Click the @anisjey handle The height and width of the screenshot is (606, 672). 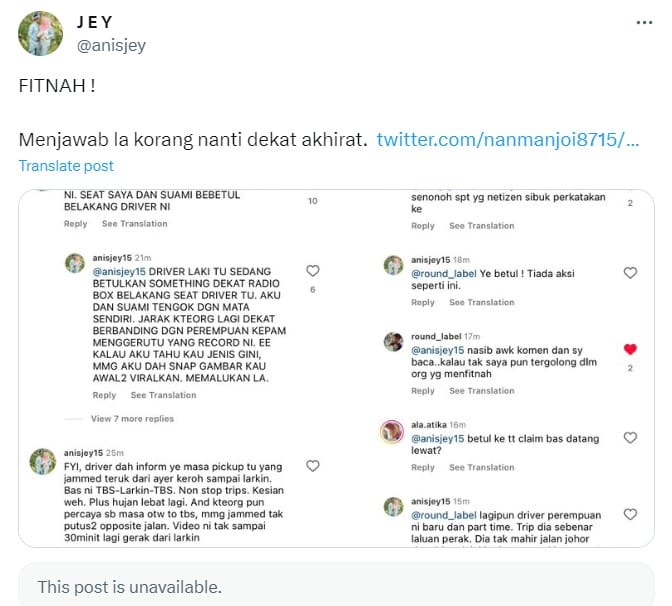pos(111,45)
